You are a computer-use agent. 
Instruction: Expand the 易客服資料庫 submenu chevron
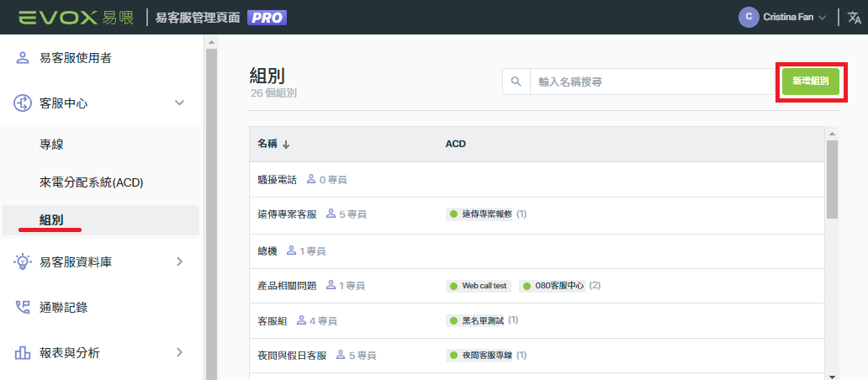pos(179,262)
